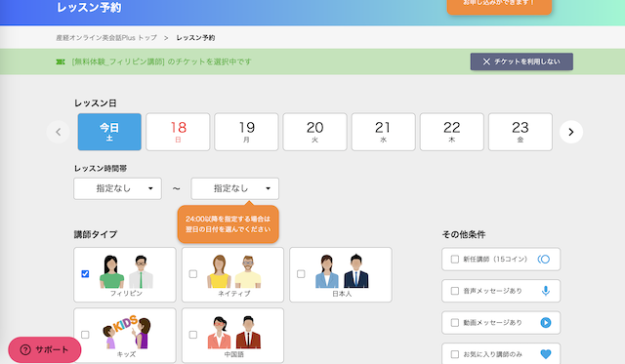Click the レッスン予約 breadcrumb text
This screenshot has width=625, height=364.
pos(195,38)
